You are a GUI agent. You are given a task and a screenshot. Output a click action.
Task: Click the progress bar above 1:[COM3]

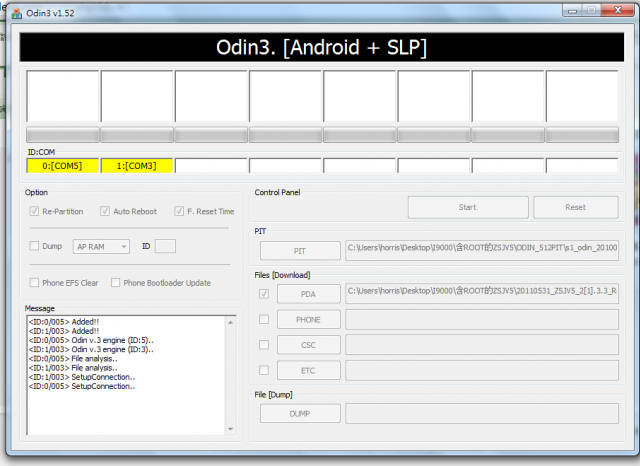[x=137, y=135]
